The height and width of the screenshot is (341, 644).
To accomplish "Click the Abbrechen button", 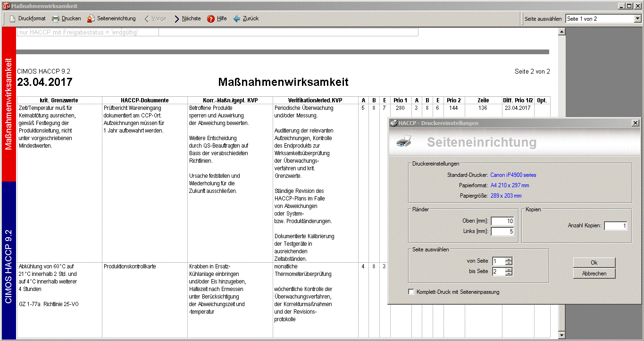I will 594,274.
